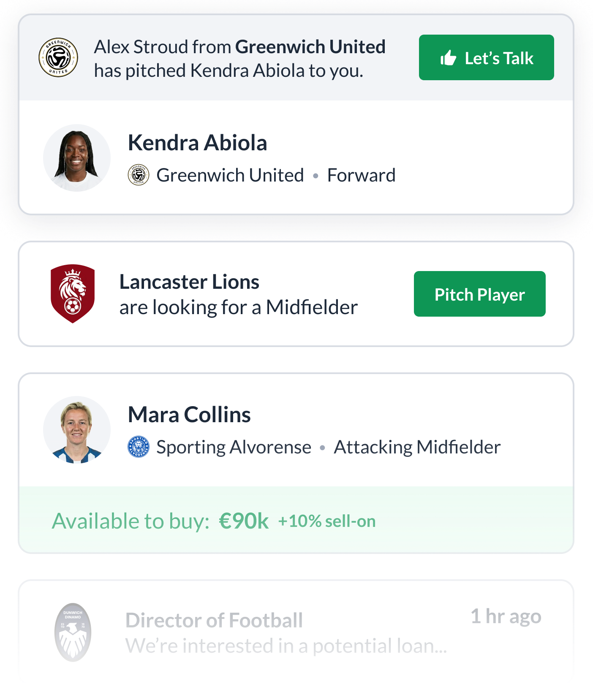Image resolution: width=593 pixels, height=700 pixels.
Task: Click the €90k available to buy price
Action: pos(244,521)
